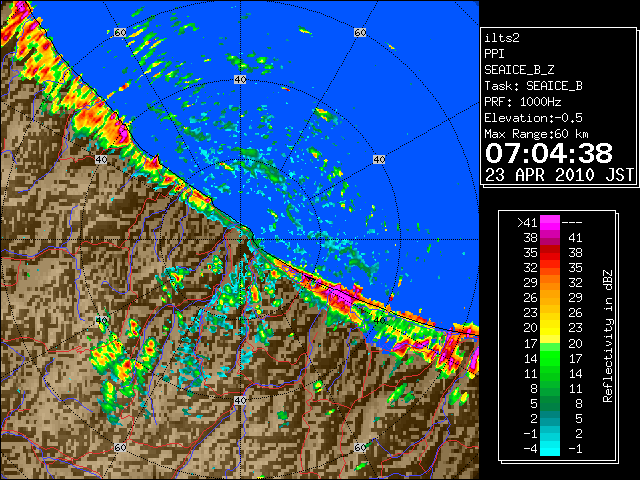The height and width of the screenshot is (480, 640).
Task: Click the 07:04:38 timestamp
Action: point(549,153)
